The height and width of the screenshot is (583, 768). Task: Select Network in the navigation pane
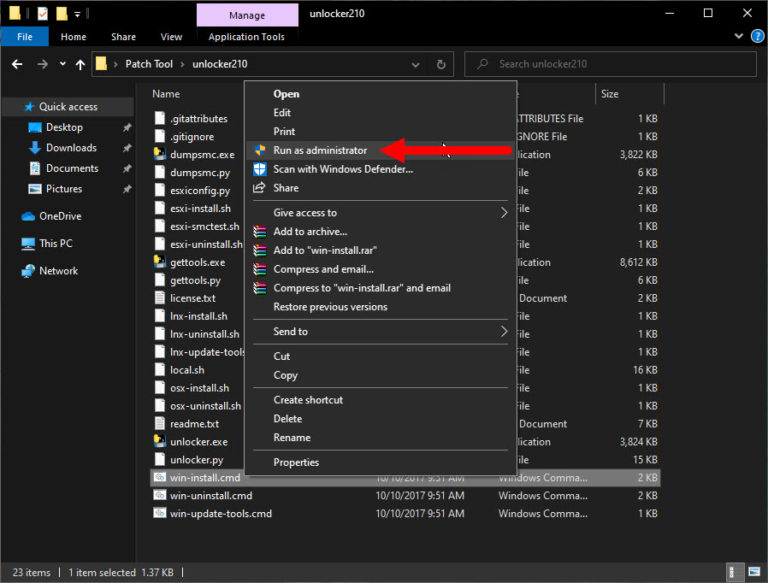[x=58, y=271]
